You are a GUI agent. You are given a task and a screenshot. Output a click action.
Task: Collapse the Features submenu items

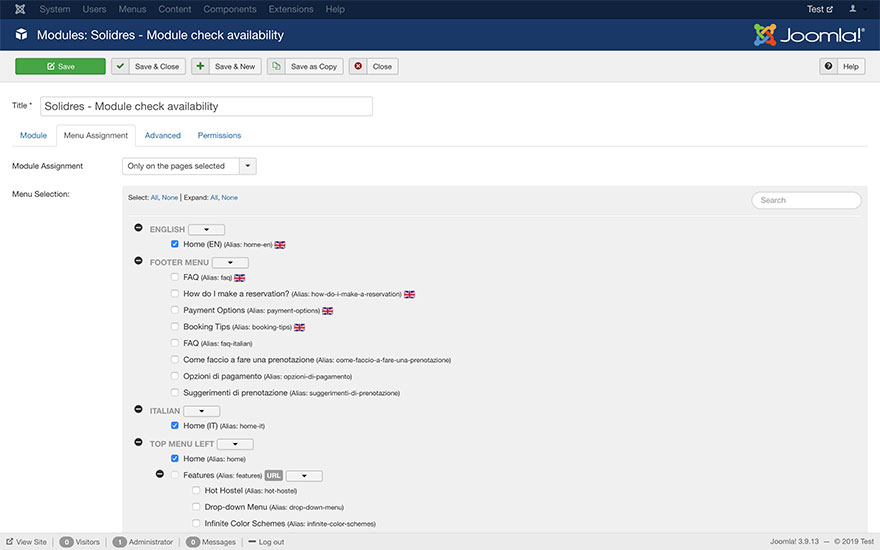(160, 475)
